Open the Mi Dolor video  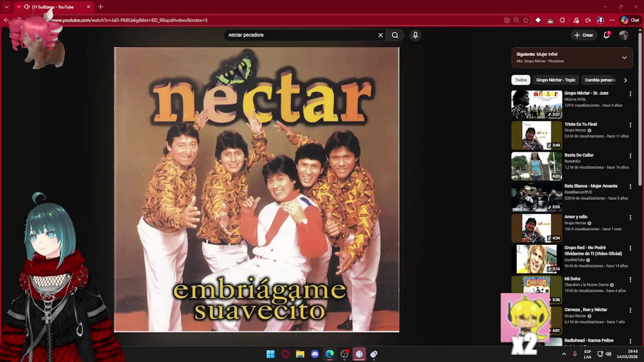pyautogui.click(x=536, y=290)
